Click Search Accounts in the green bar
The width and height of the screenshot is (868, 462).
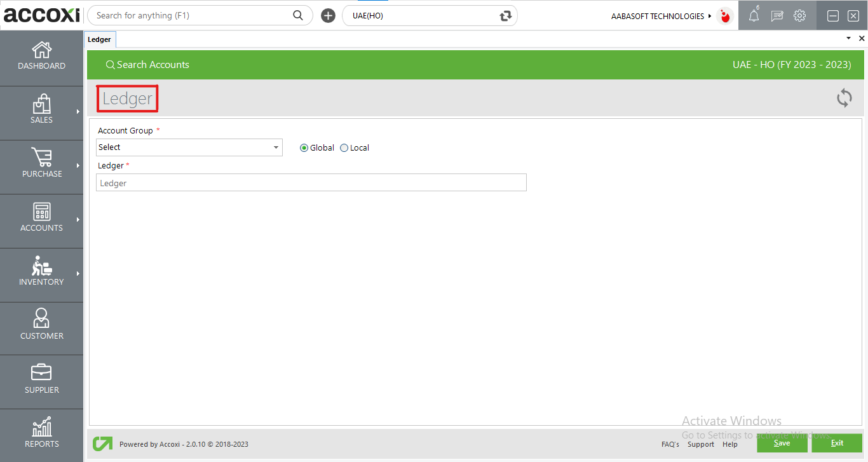coord(147,65)
